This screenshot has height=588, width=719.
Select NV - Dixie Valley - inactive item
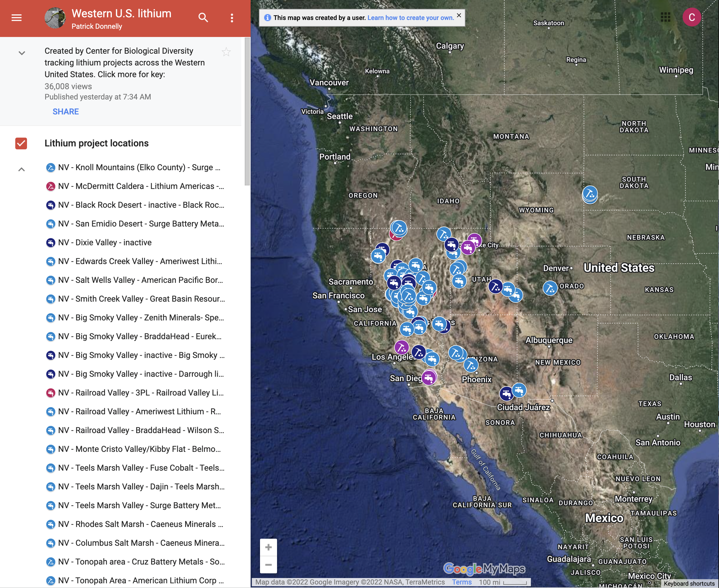(x=105, y=243)
